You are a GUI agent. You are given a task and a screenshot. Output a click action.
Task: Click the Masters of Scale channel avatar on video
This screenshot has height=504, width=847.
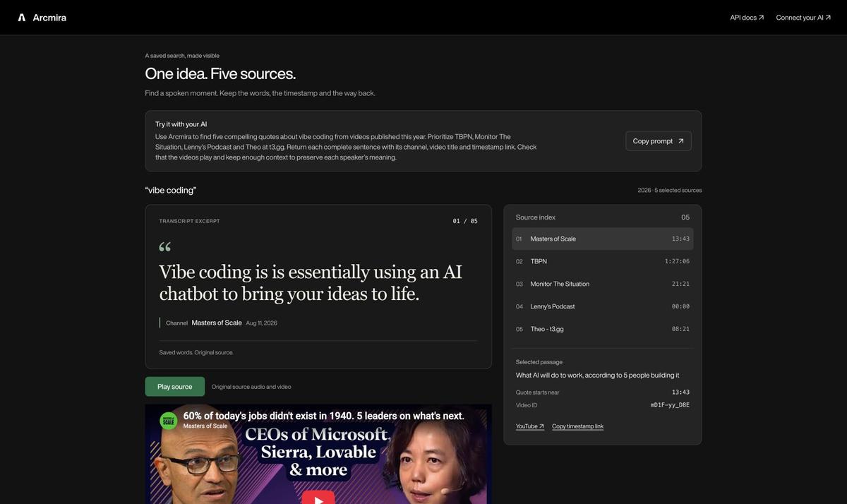tap(169, 421)
